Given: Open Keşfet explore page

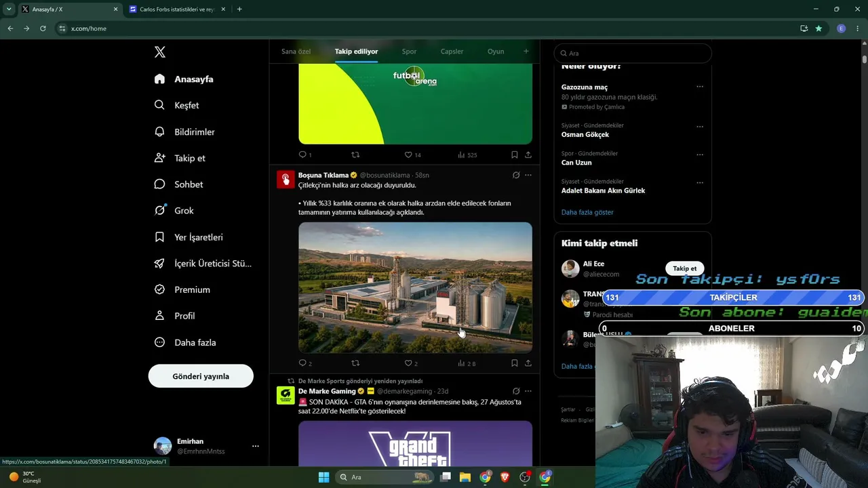Looking at the screenshot, I should (176, 105).
